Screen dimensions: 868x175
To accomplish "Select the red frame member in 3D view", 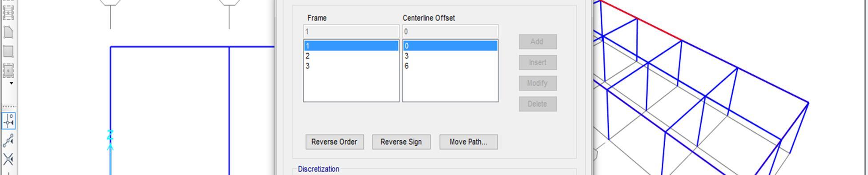I will (x=640, y=20).
